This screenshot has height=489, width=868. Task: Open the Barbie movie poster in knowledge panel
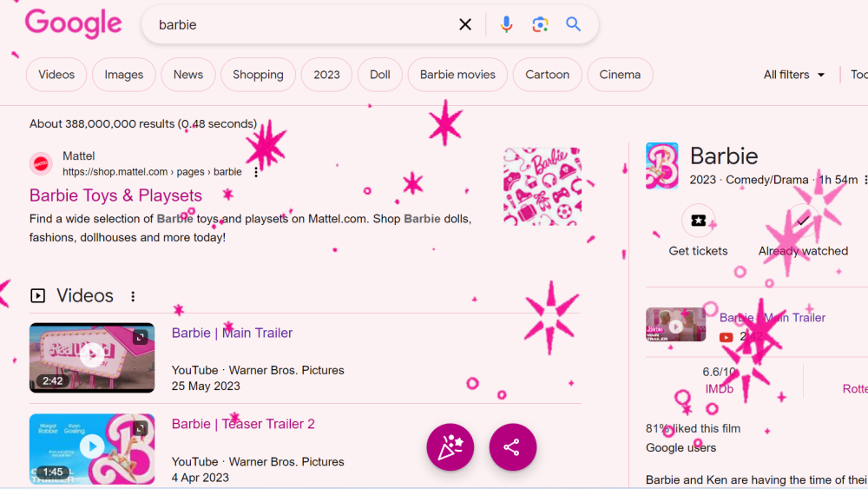[662, 166]
